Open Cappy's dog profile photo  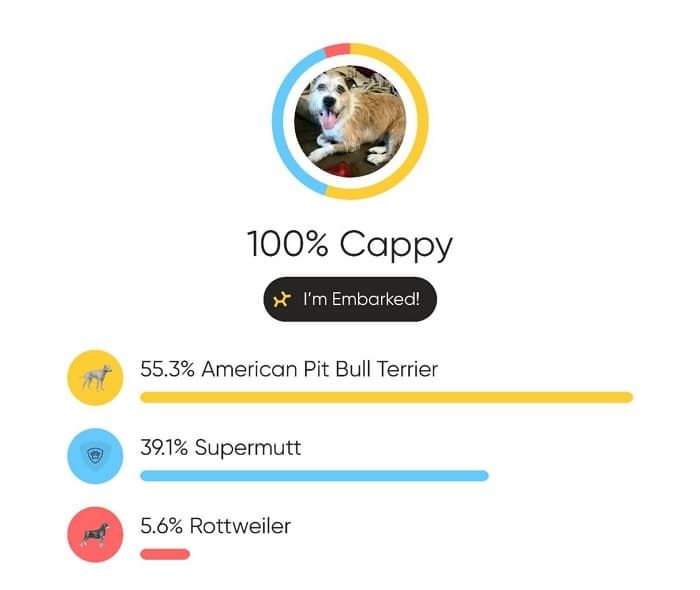[350, 121]
